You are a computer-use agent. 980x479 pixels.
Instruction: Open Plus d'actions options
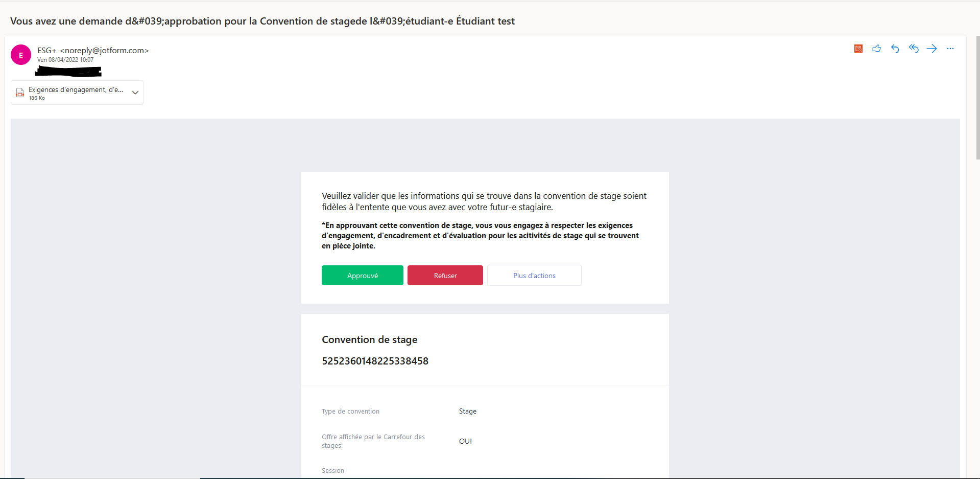[x=534, y=276]
